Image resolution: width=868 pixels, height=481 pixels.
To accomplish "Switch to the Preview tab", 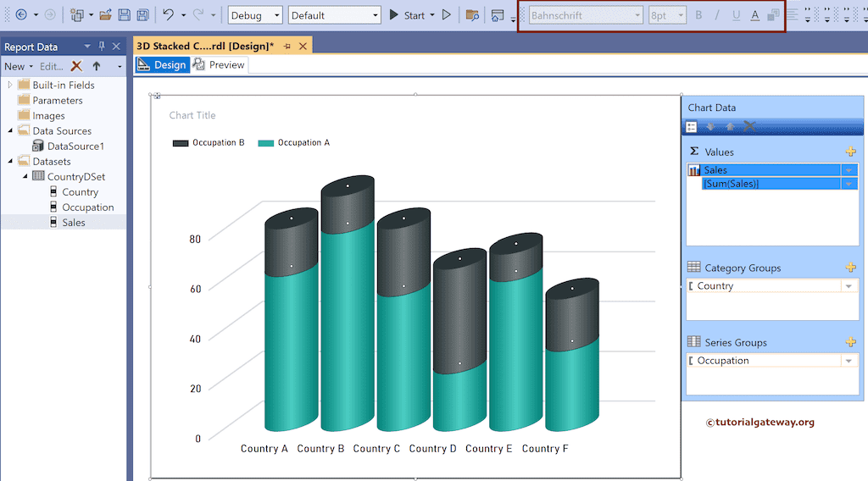I will coord(219,65).
